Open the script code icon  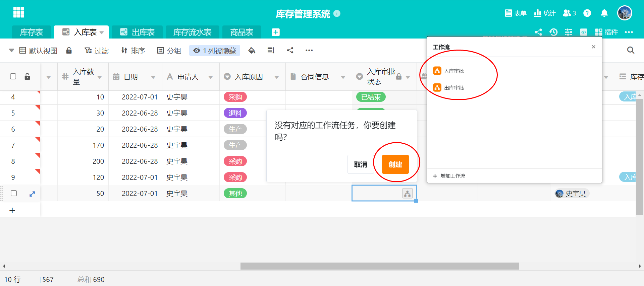pos(584,32)
